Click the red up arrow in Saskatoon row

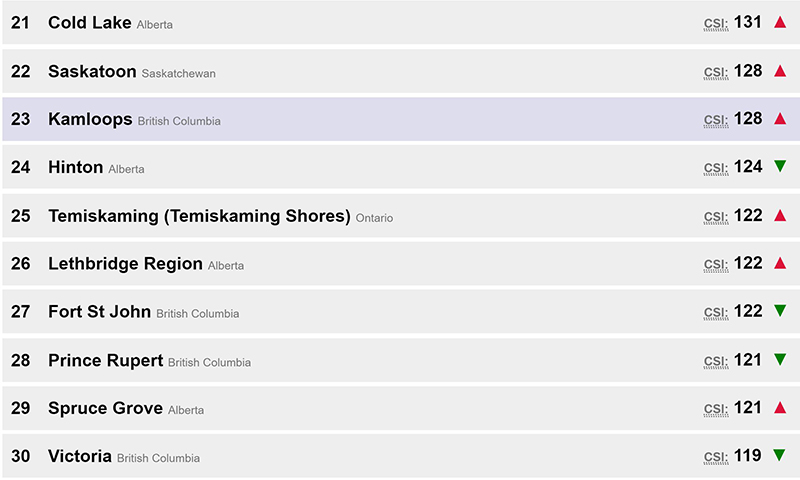(x=781, y=71)
